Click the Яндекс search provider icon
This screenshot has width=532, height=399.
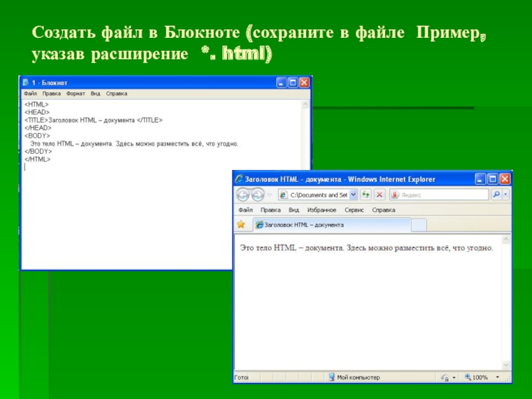[x=394, y=195]
